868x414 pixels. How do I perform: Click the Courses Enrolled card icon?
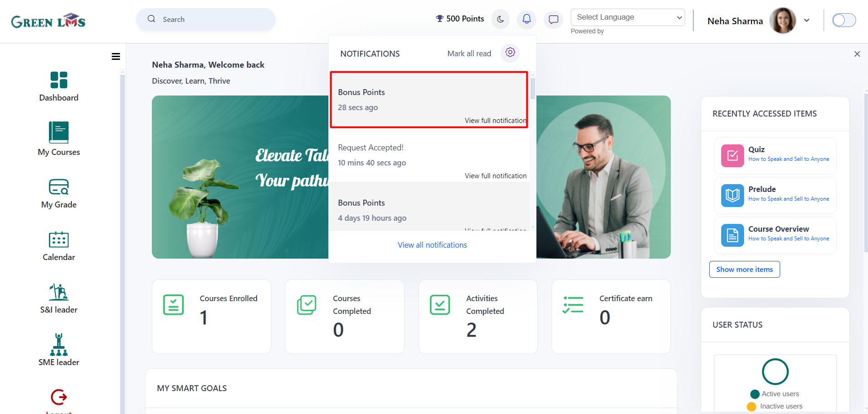click(x=173, y=305)
